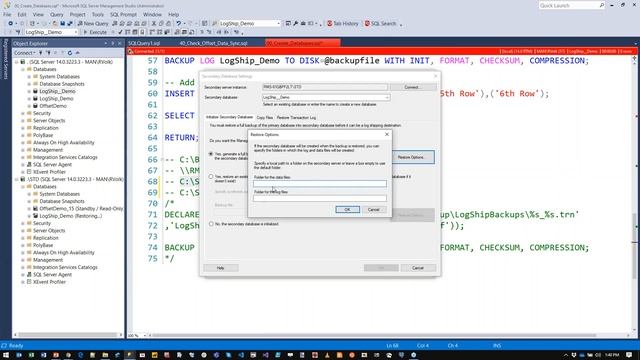
Task: Open the Secondary database combo box
Action: (326, 98)
